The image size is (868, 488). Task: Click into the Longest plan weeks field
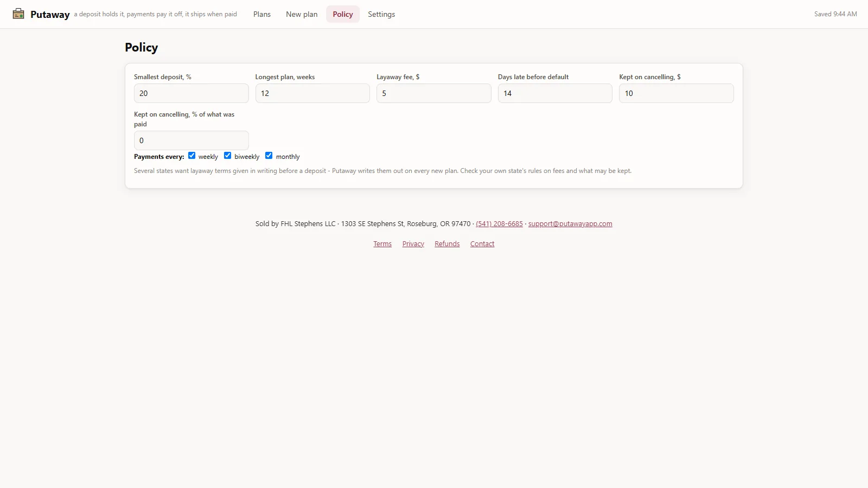coord(312,93)
